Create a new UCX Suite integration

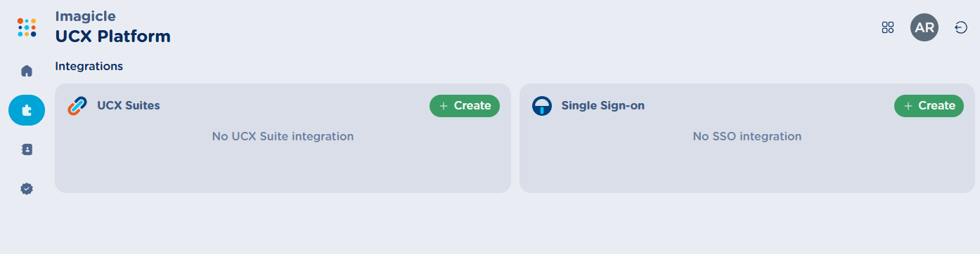[465, 106]
